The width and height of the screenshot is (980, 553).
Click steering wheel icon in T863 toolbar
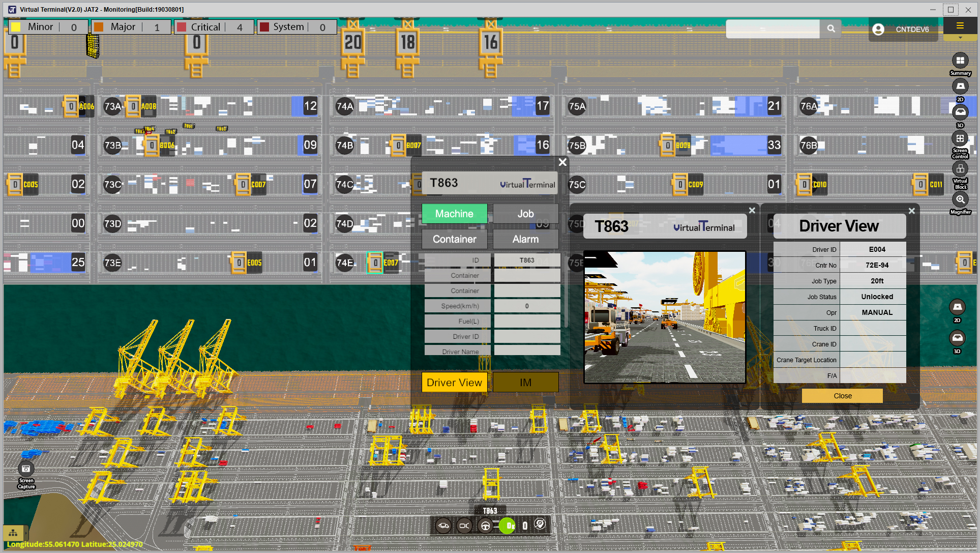[x=485, y=526]
